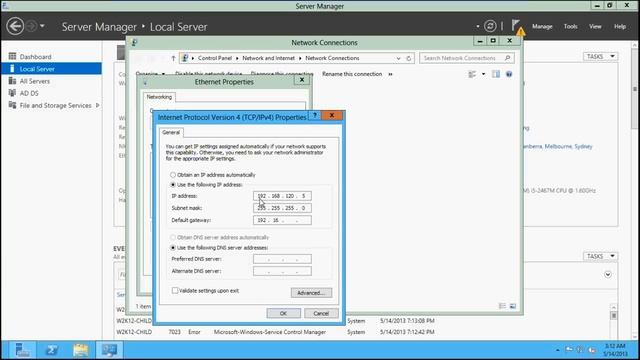Click the Search Network Connections field

(x=467, y=58)
